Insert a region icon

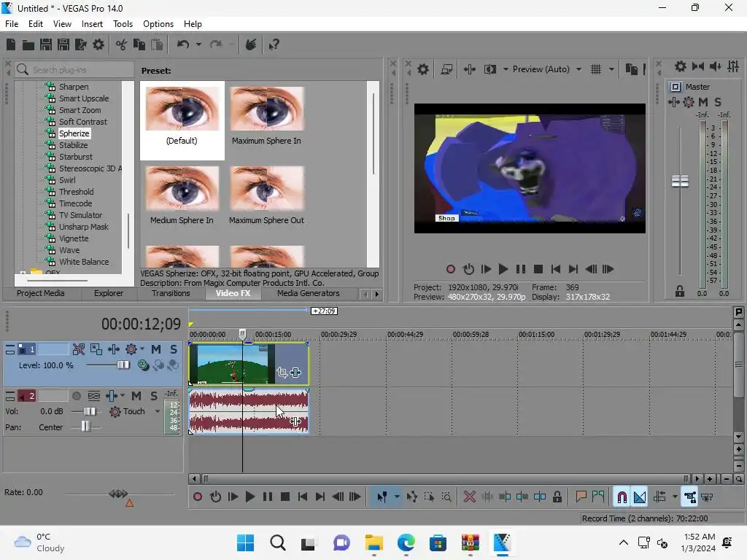598,497
